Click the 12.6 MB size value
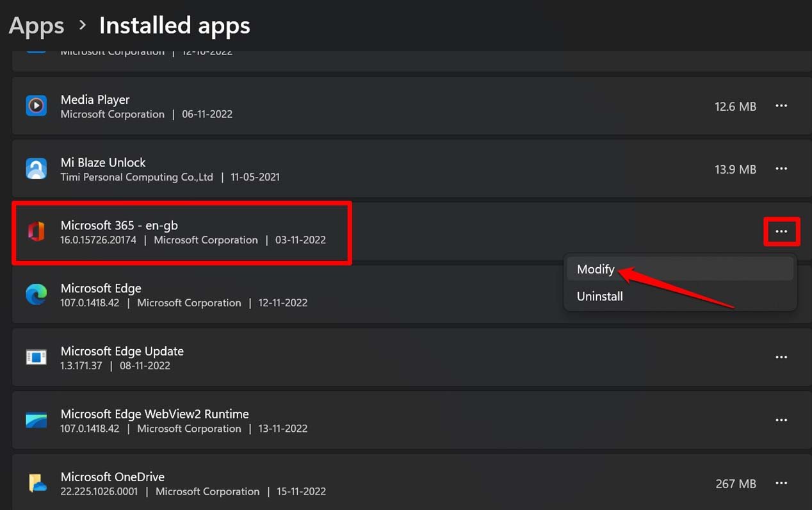 pos(735,106)
